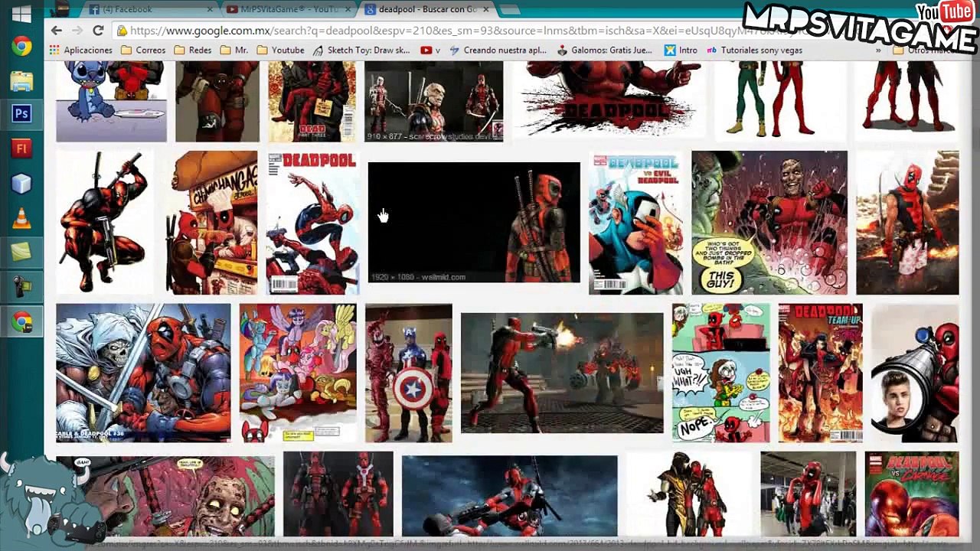The image size is (980, 551).
Task: Open a new browser tab
Action: point(508,9)
